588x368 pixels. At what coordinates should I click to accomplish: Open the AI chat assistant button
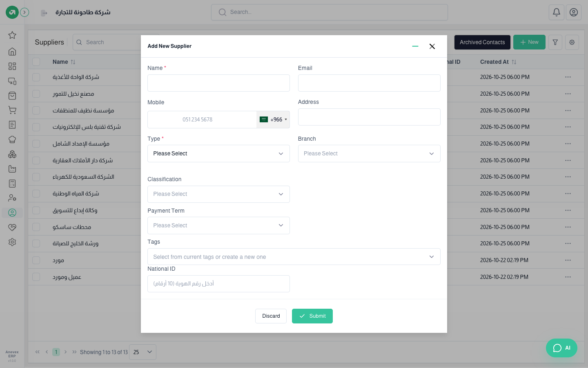pyautogui.click(x=561, y=348)
